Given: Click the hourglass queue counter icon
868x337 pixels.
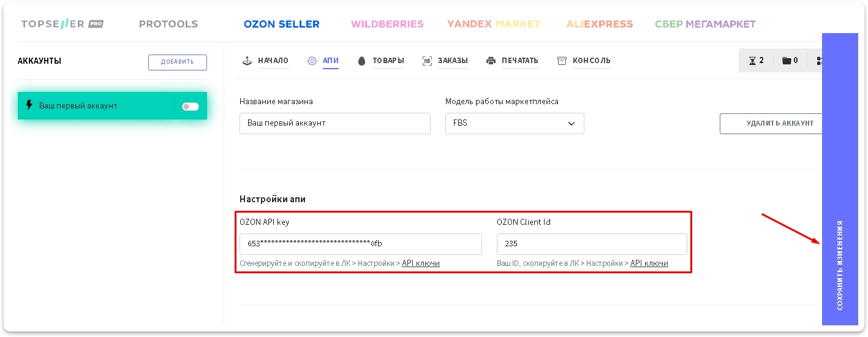Looking at the screenshot, I should pyautogui.click(x=752, y=61).
